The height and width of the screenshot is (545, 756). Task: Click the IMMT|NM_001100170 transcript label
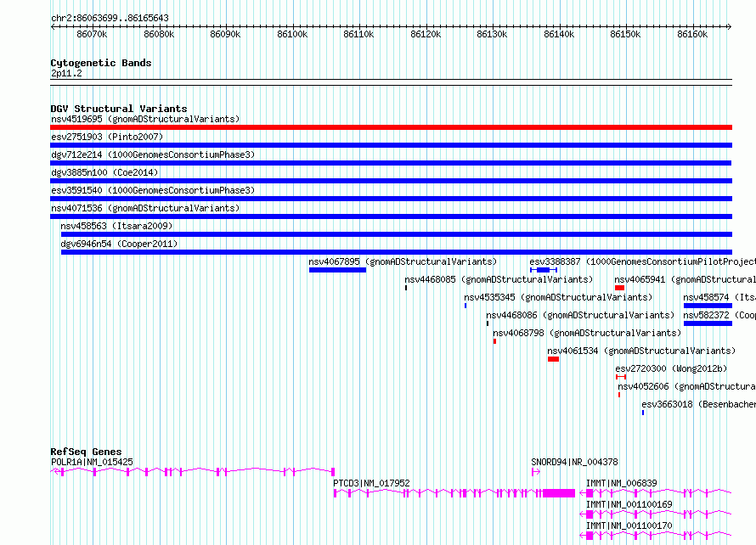click(629, 525)
